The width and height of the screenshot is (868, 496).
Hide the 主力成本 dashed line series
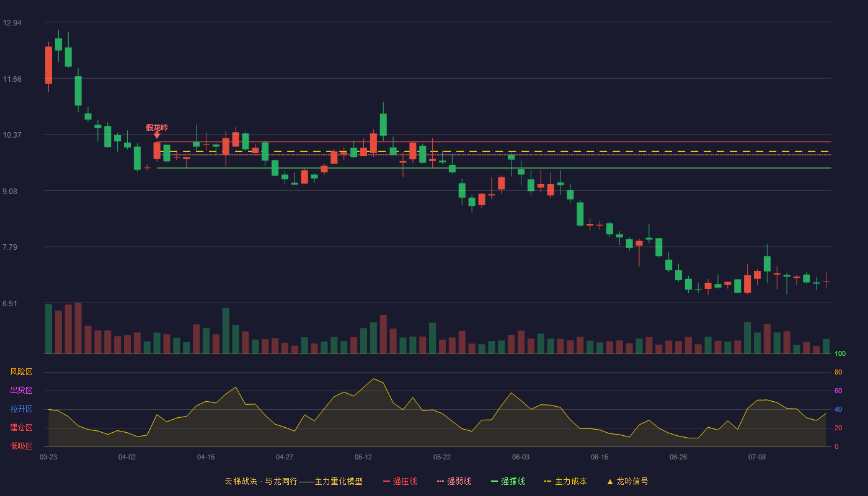[565, 481]
